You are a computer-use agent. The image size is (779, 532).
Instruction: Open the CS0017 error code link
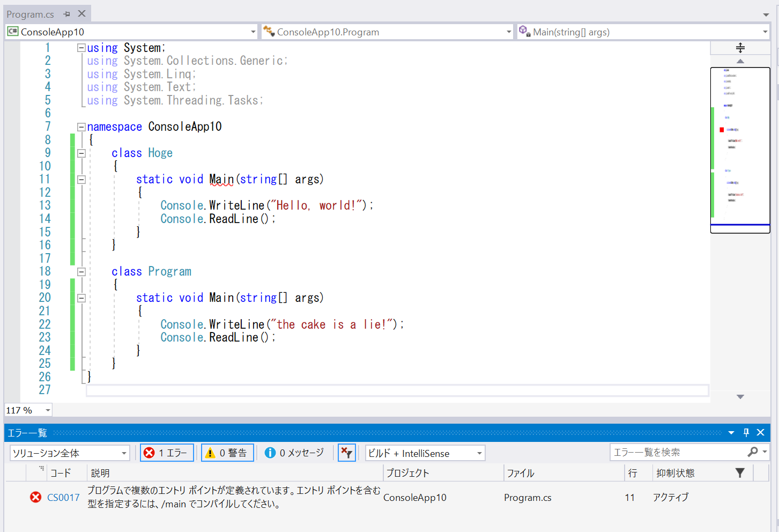63,498
